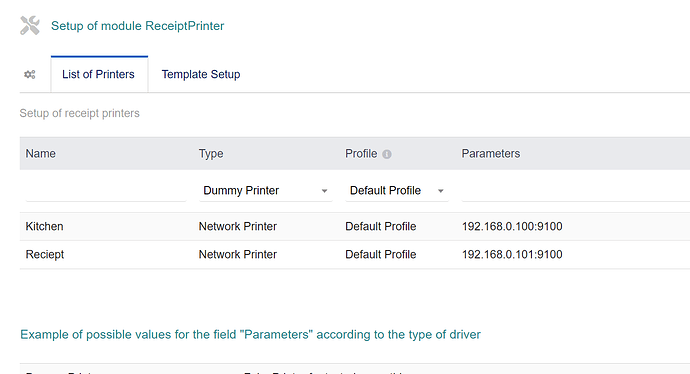Click the Kitchen row's Network Printer type cell
This screenshot has width=690, height=374.
pyautogui.click(x=238, y=226)
